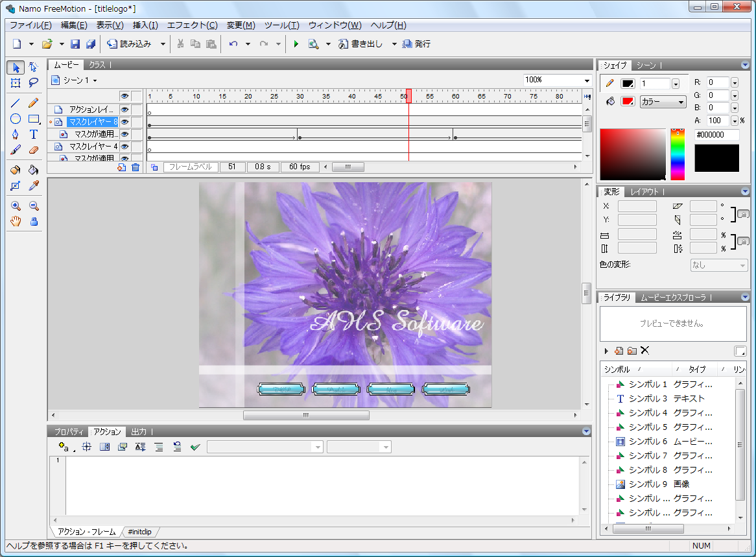Open the エフェクト(C) menu
This screenshot has width=756, height=557.
click(193, 25)
